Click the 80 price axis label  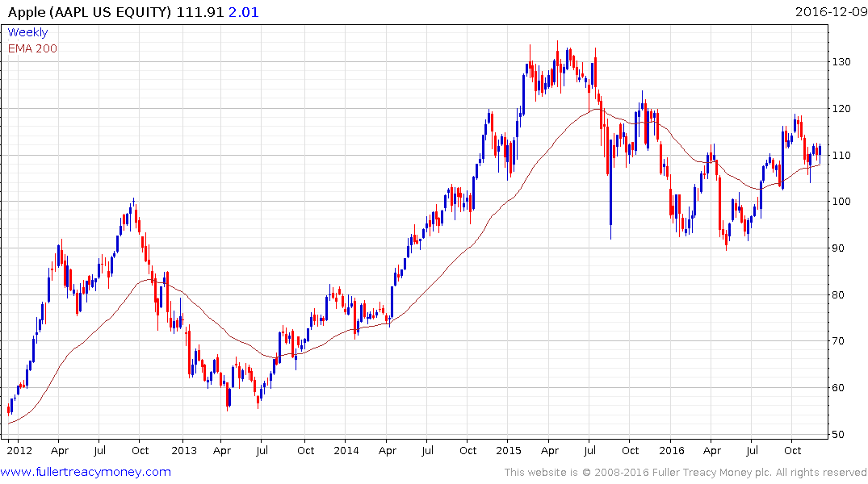[x=838, y=294]
